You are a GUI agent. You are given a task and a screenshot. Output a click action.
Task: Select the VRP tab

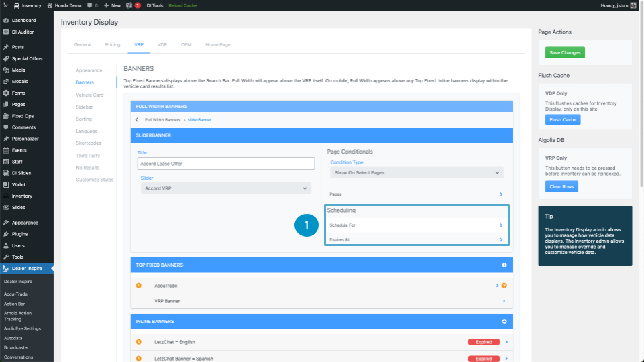click(x=139, y=44)
